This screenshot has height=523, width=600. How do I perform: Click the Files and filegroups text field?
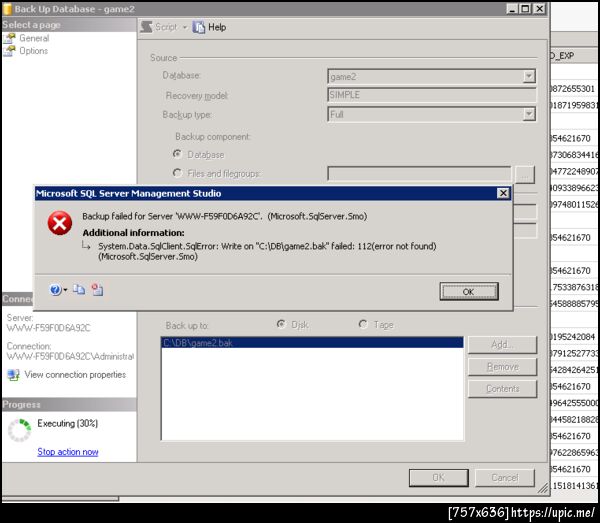pos(419,174)
